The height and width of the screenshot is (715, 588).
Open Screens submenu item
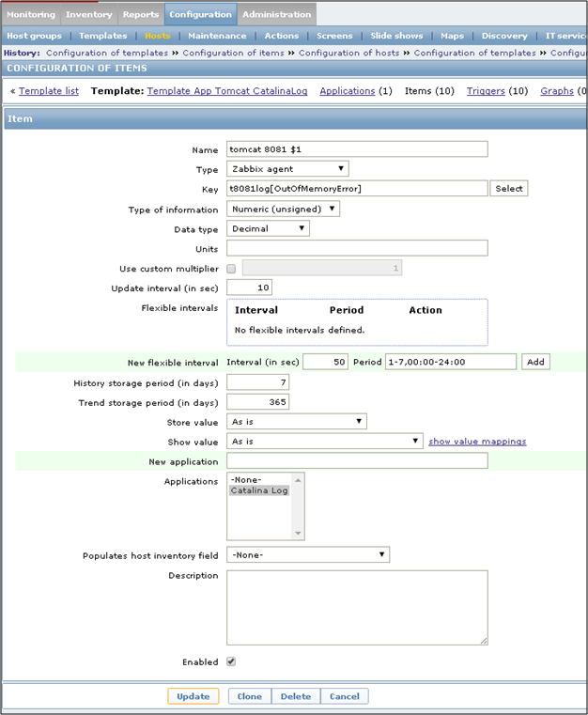pos(334,36)
